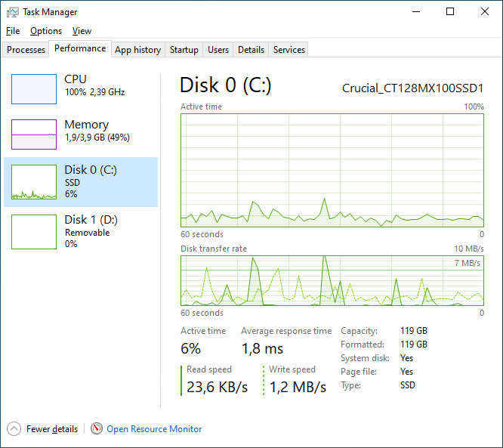The image size is (503, 448).
Task: Collapse view with Fewer details arrow icon
Action: [14, 428]
